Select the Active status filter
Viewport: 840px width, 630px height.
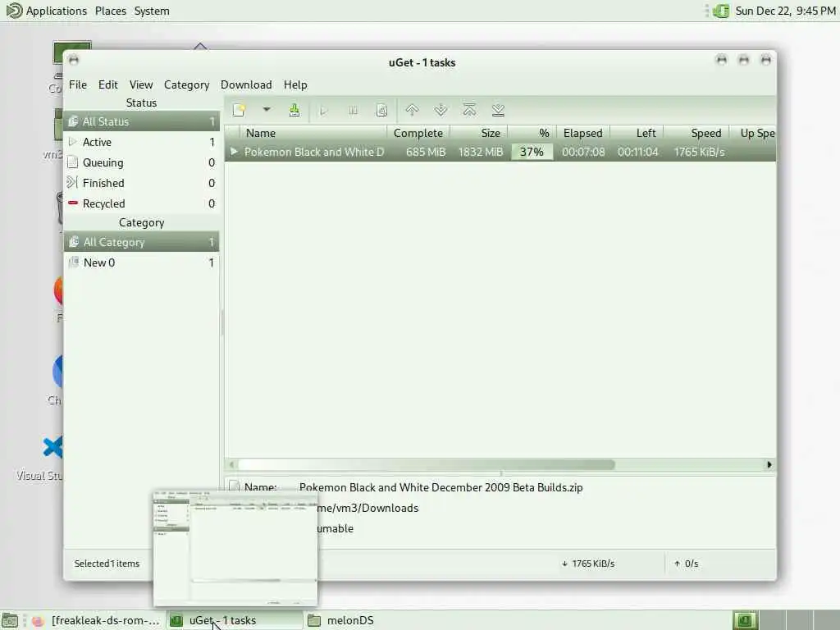pos(141,142)
